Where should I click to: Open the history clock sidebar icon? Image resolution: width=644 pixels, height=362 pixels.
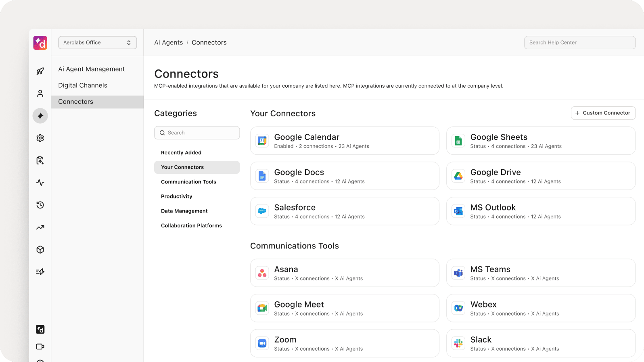pos(40,205)
